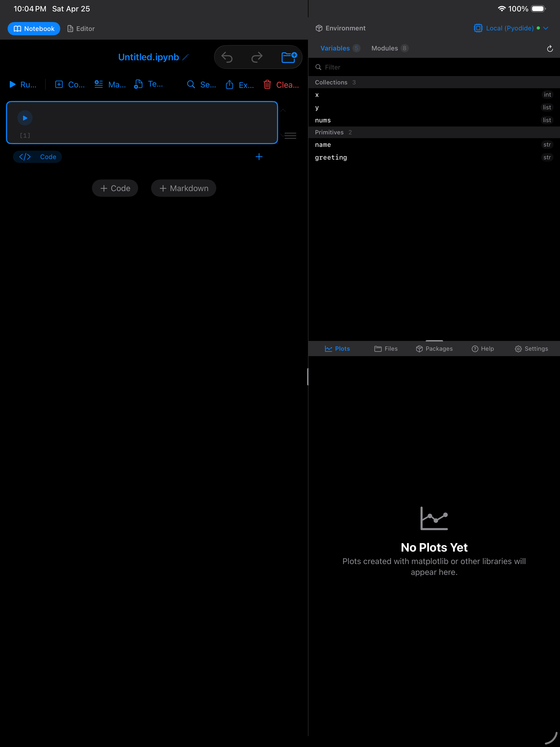Open the Settings tab
Image resolution: width=560 pixels, height=747 pixels.
point(531,349)
